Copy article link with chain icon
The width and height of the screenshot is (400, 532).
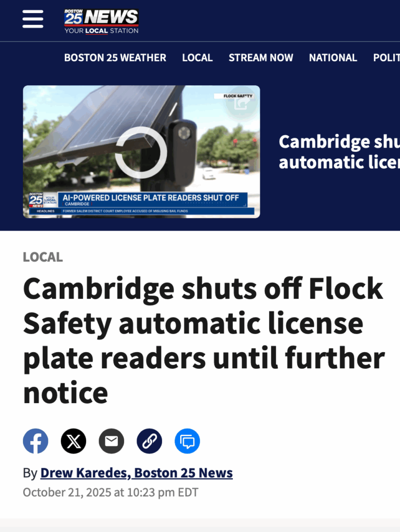[x=150, y=441]
